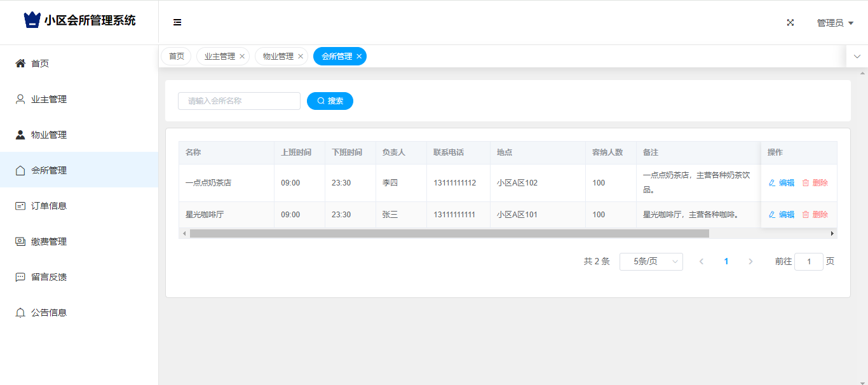
Task: Delete the 星光咖啡厅 row
Action: [x=815, y=215]
